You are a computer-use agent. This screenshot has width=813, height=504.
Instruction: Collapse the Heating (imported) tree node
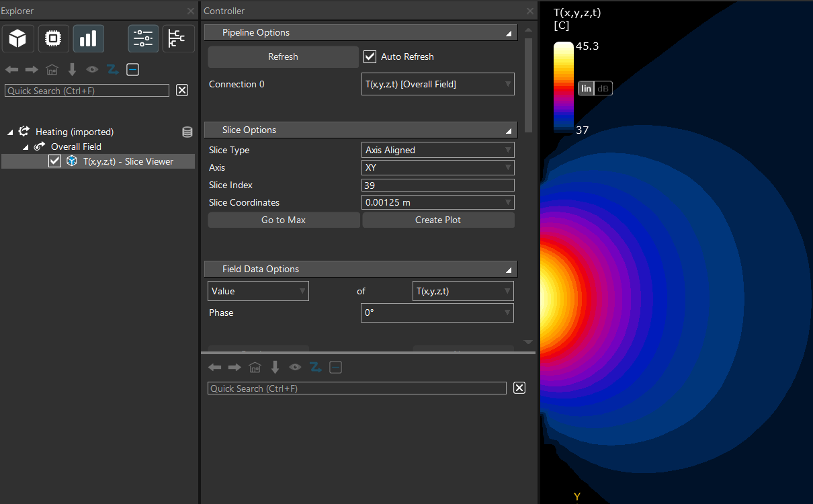point(10,132)
